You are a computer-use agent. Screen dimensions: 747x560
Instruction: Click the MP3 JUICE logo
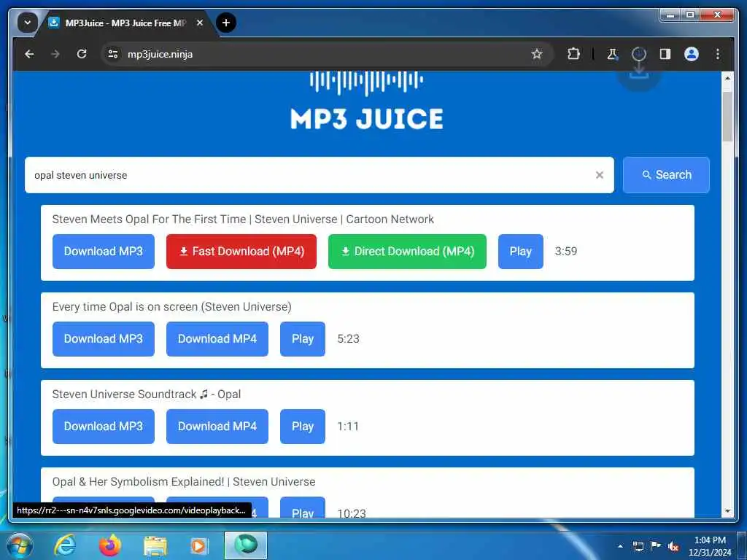(366, 101)
